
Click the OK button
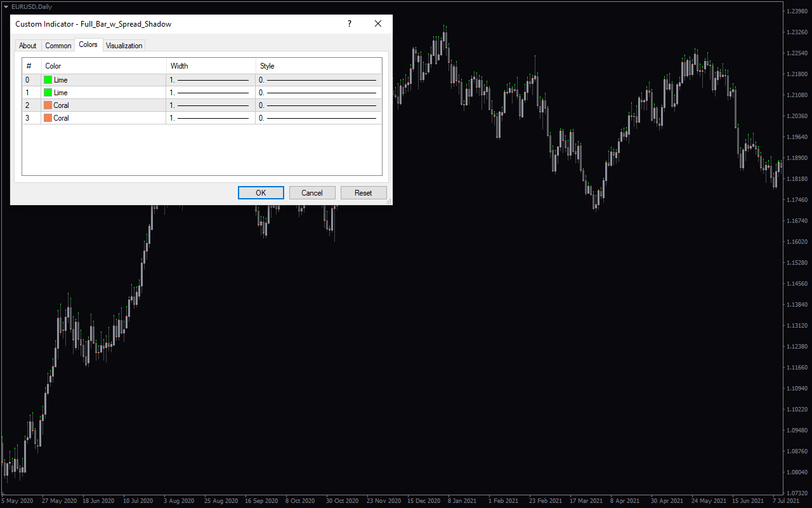(x=261, y=193)
